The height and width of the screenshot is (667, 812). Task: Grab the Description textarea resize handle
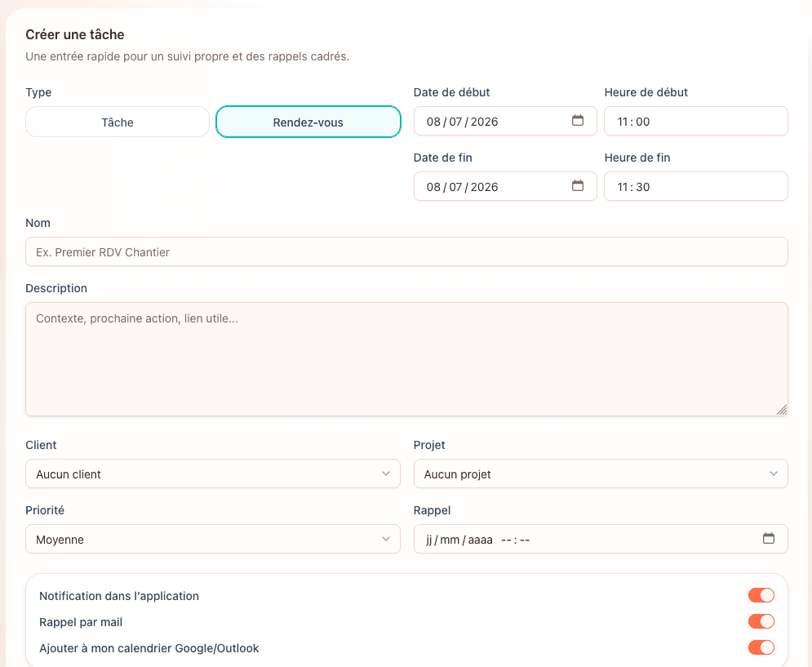[x=782, y=410]
